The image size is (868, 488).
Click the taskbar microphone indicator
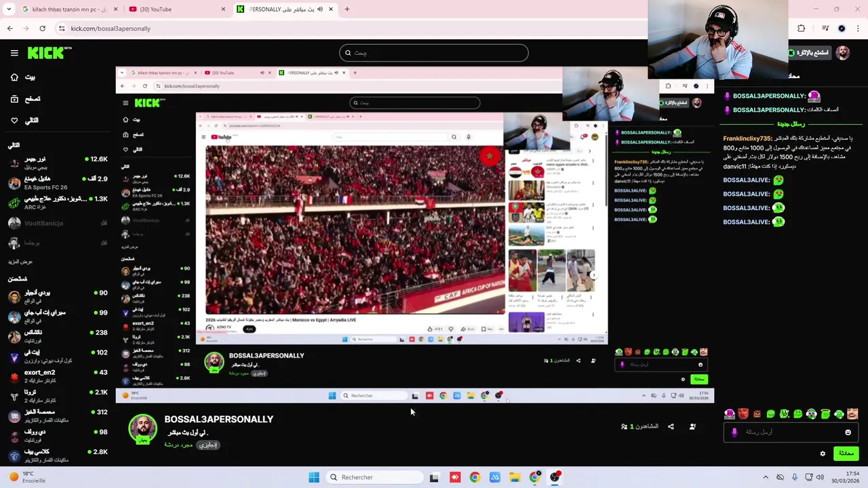point(795,477)
